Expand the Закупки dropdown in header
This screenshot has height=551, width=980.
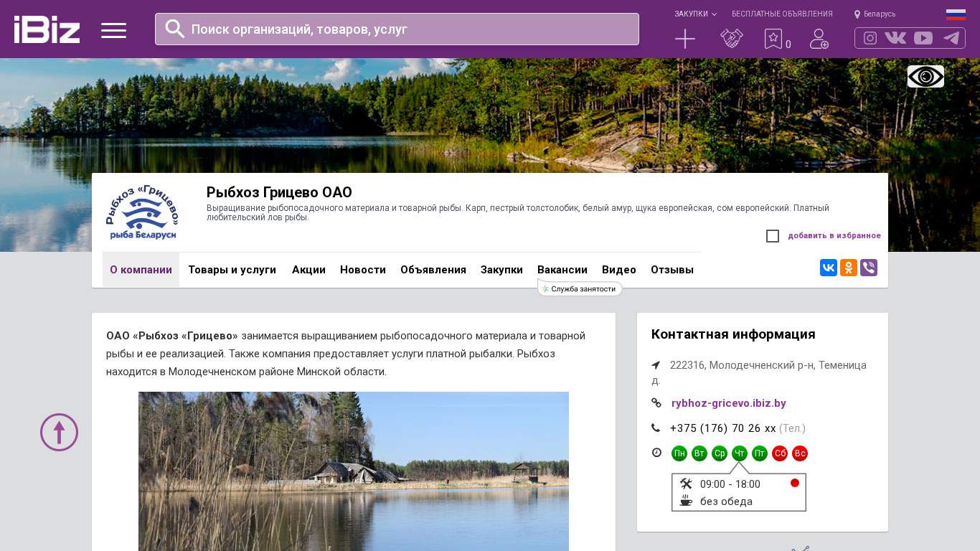click(x=695, y=14)
